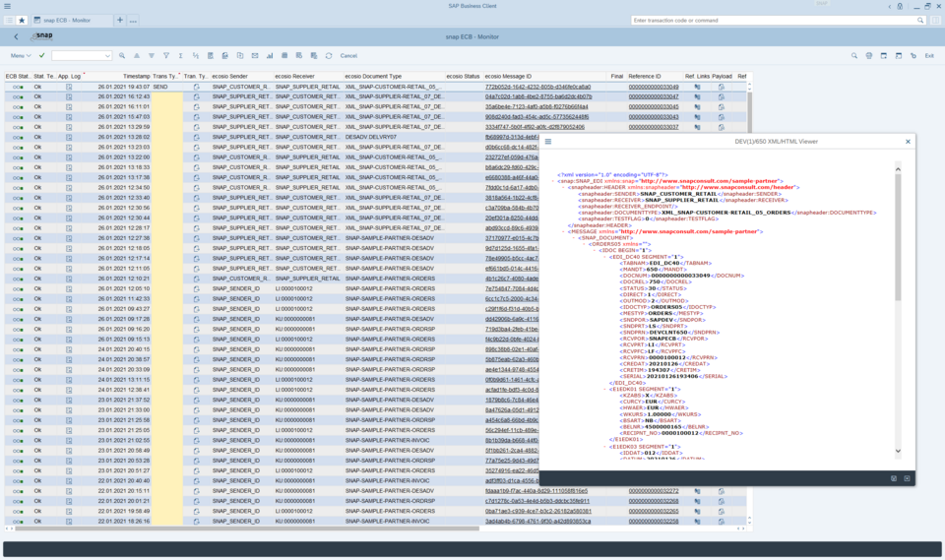The image size is (945, 560).
Task: Add a new tab with plus button
Action: [x=120, y=20]
